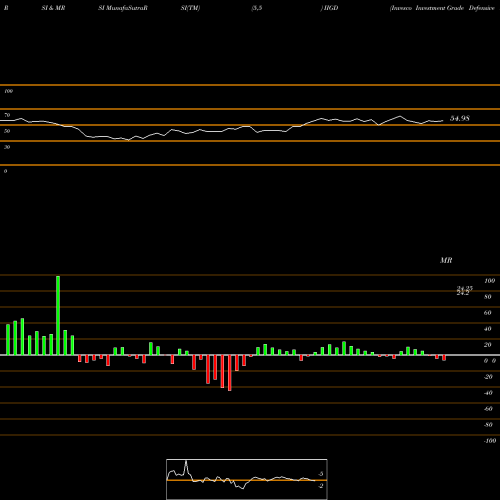The height and width of the screenshot is (500, 500).
Task: Click the -80 label on the MR right axis
Action: [488, 424]
